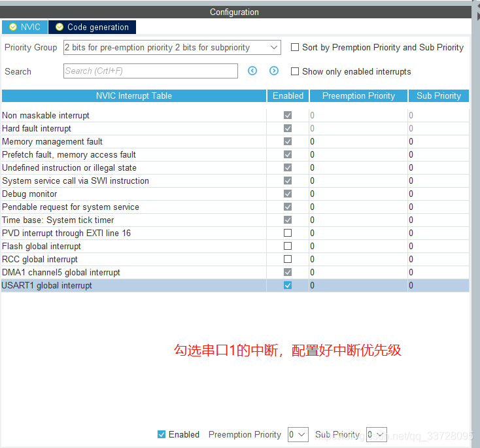Image resolution: width=480 pixels, height=448 pixels.
Task: Select the DMA1 channel5 global interrupt row
Action: pos(235,272)
